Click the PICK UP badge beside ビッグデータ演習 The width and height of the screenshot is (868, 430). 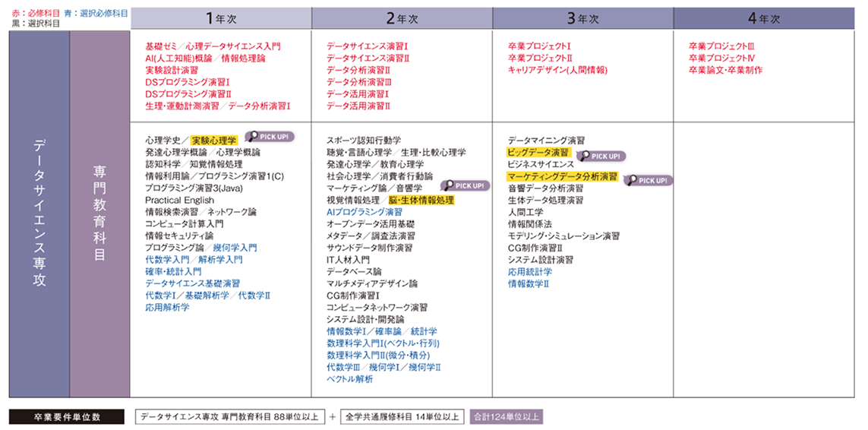pos(601,157)
